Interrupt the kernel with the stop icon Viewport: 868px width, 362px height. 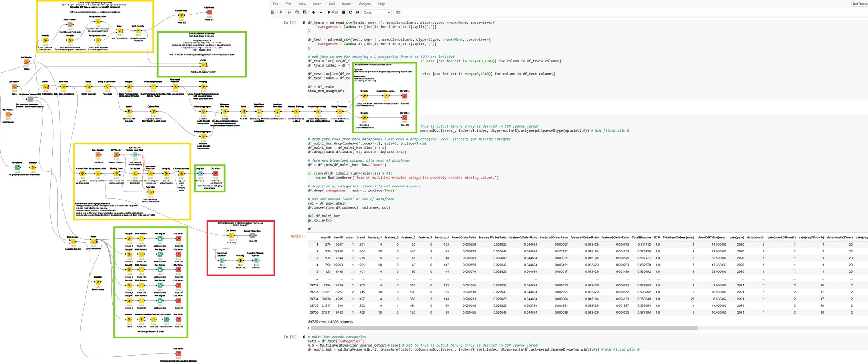pos(344,12)
